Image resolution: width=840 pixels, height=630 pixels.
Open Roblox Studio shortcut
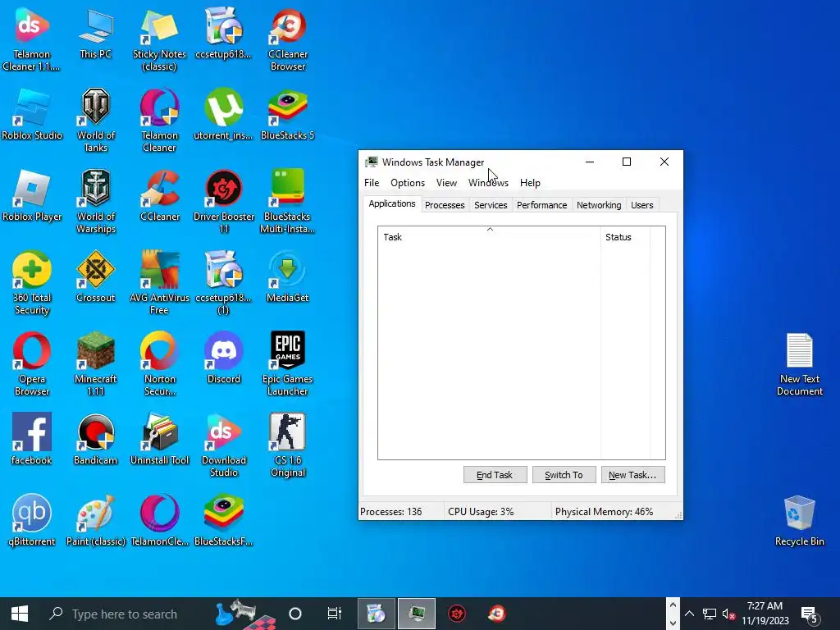point(32,114)
